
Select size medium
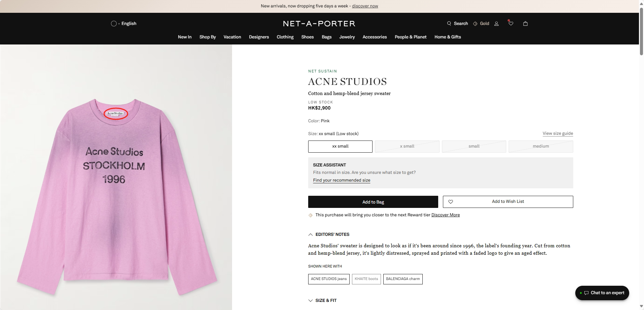pos(541,147)
